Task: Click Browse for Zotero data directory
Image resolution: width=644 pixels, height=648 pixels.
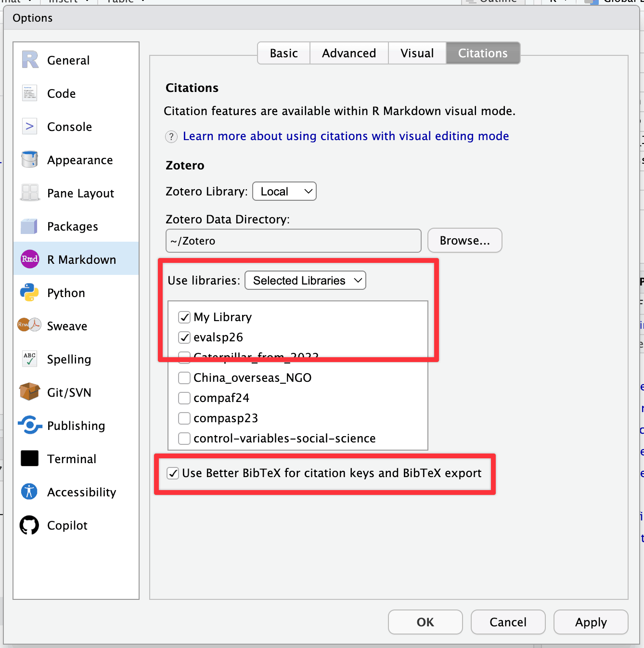Action: point(464,241)
